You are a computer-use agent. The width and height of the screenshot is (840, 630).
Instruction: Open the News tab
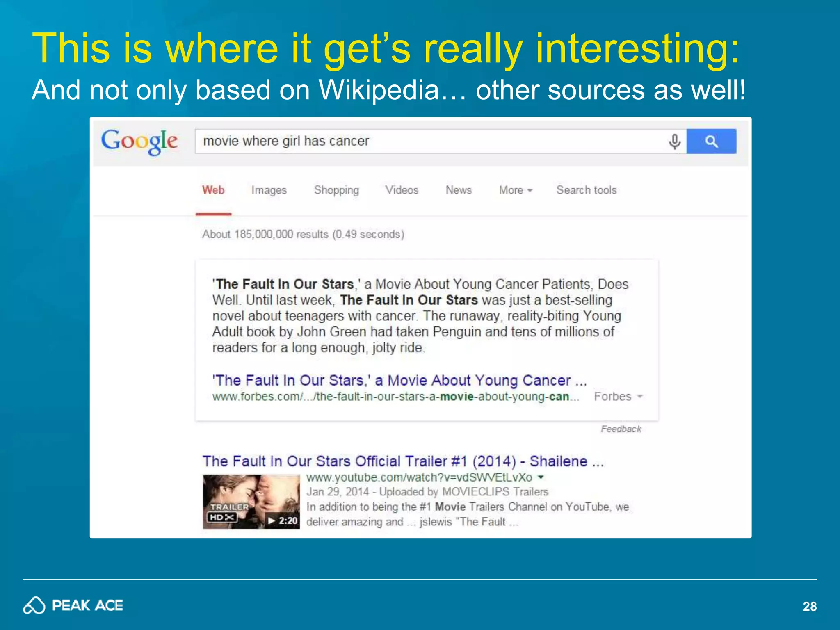[459, 190]
